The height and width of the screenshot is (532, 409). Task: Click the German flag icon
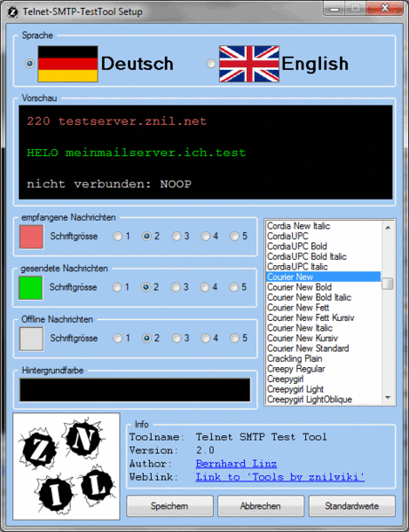pos(68,64)
